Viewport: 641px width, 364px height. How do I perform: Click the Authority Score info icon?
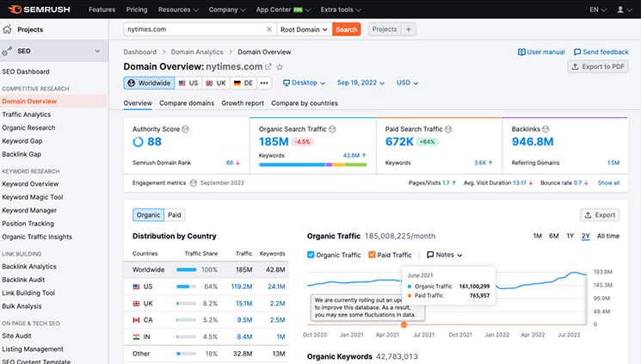point(185,129)
